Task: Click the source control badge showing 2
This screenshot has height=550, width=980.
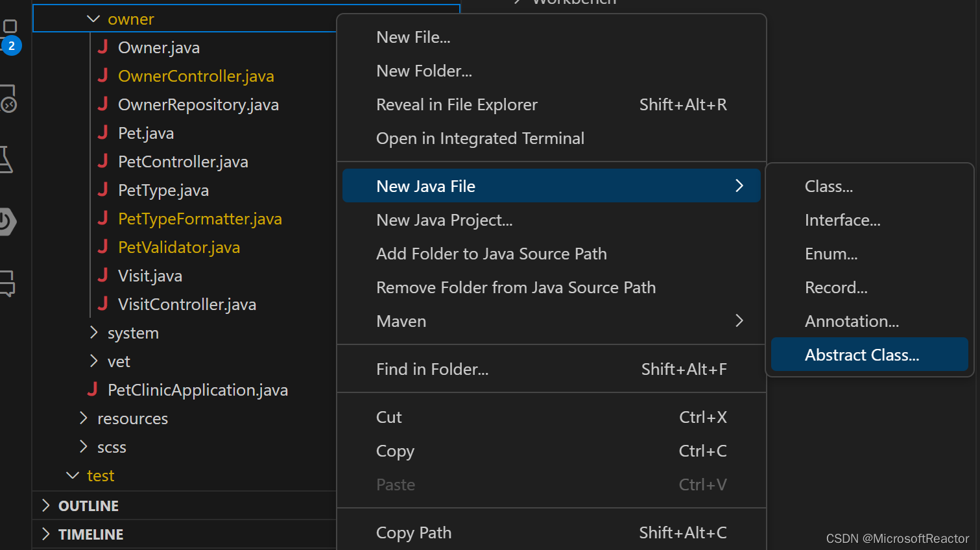Action: [x=12, y=46]
